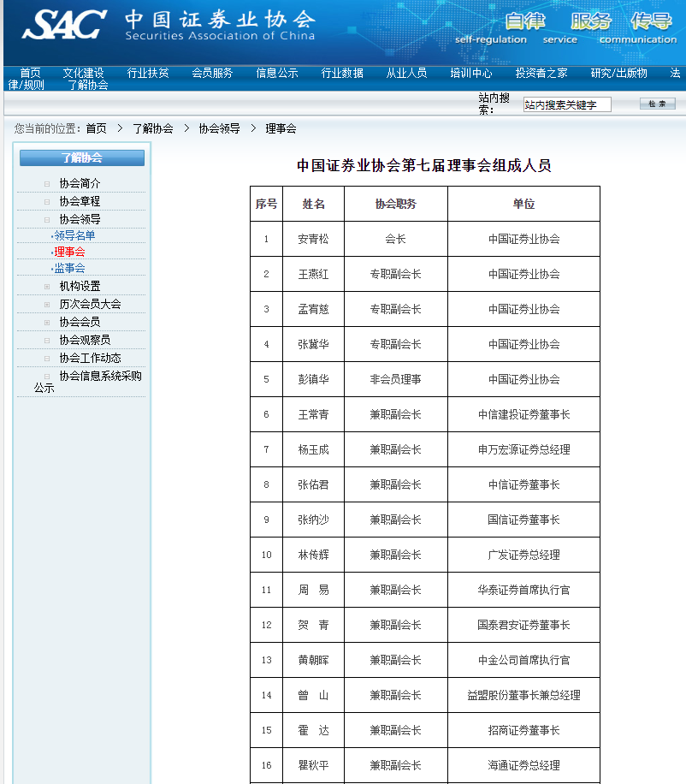
Task: Open 培训中心 navigation item
Action: [x=471, y=73]
